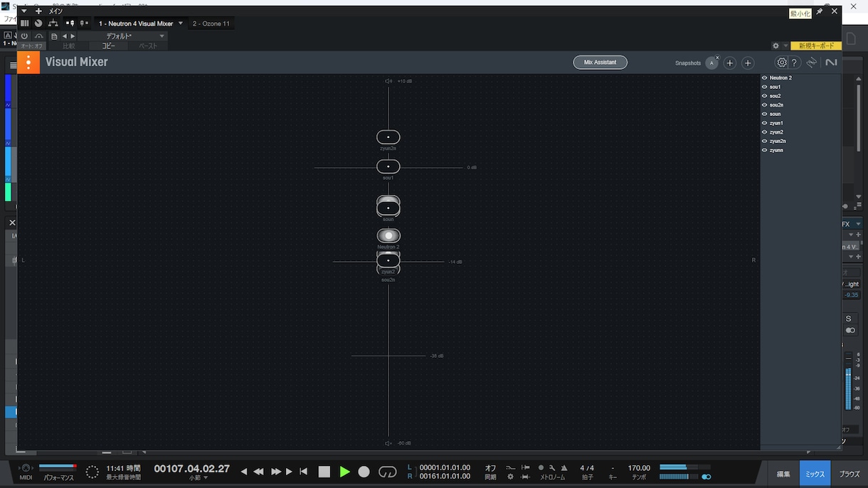This screenshot has height=488, width=868.
Task: Expand the Neutron 4 Visual Mixer dropdown arrow
Action: (x=181, y=23)
